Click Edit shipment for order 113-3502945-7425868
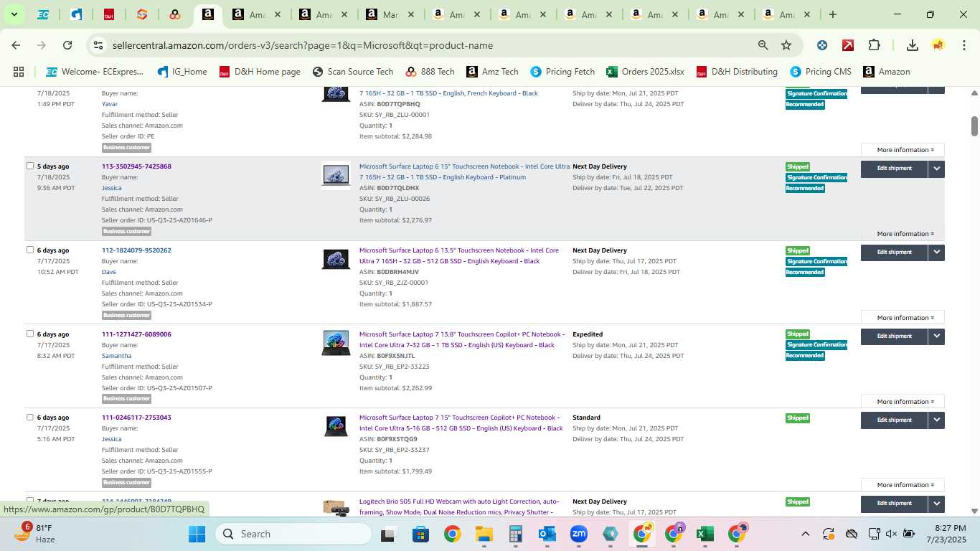This screenshot has height=551, width=980. [x=894, y=169]
